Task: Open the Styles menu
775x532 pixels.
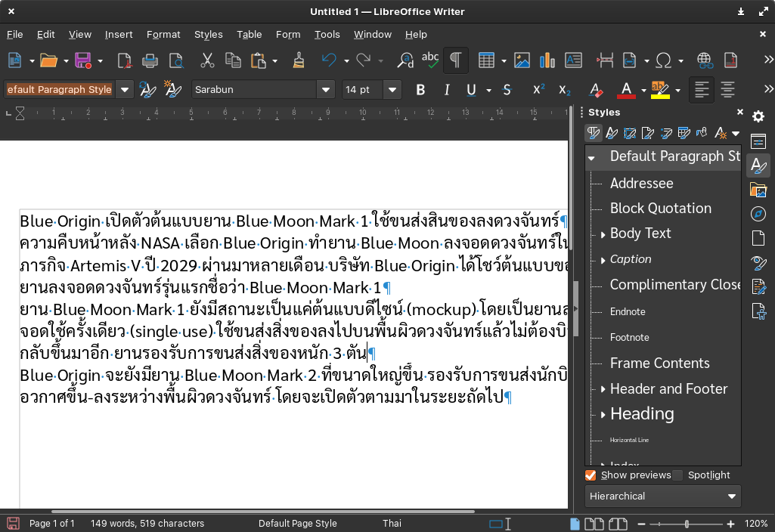Action: point(208,35)
